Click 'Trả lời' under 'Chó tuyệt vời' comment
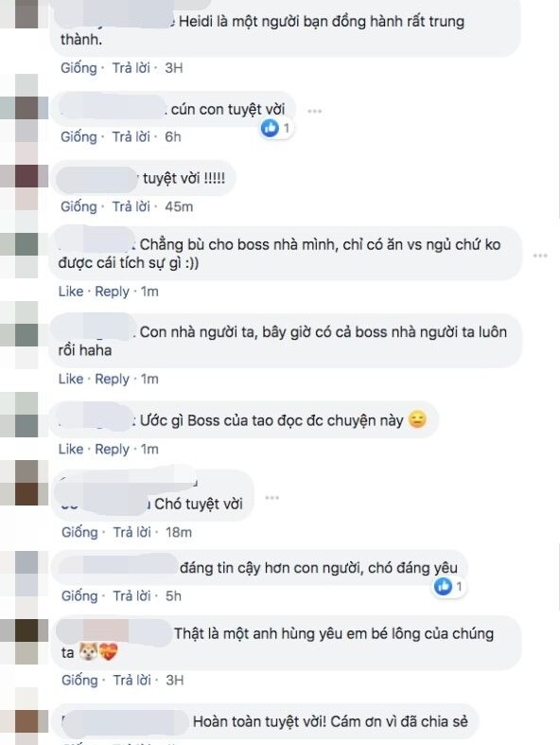Viewport: 560px width, 745px height. [x=131, y=532]
